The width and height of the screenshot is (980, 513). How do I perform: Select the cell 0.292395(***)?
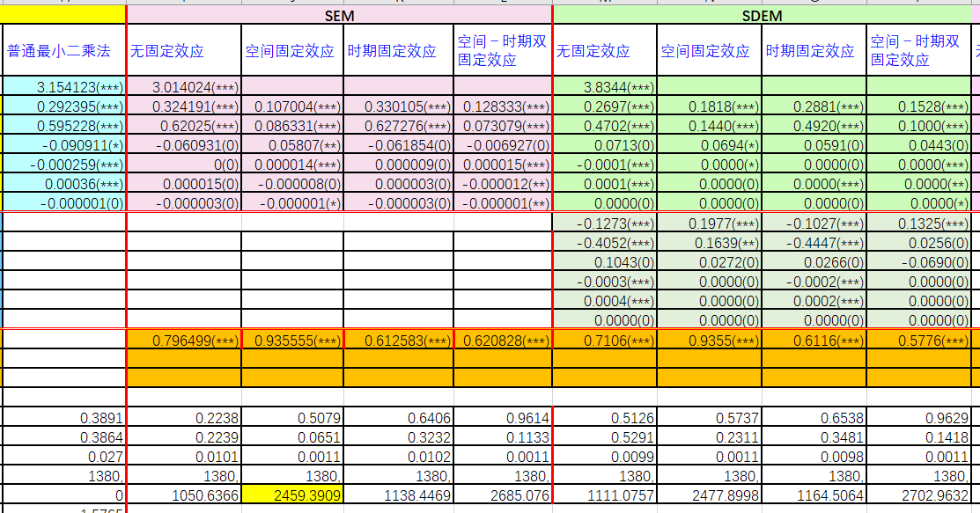[x=63, y=106]
